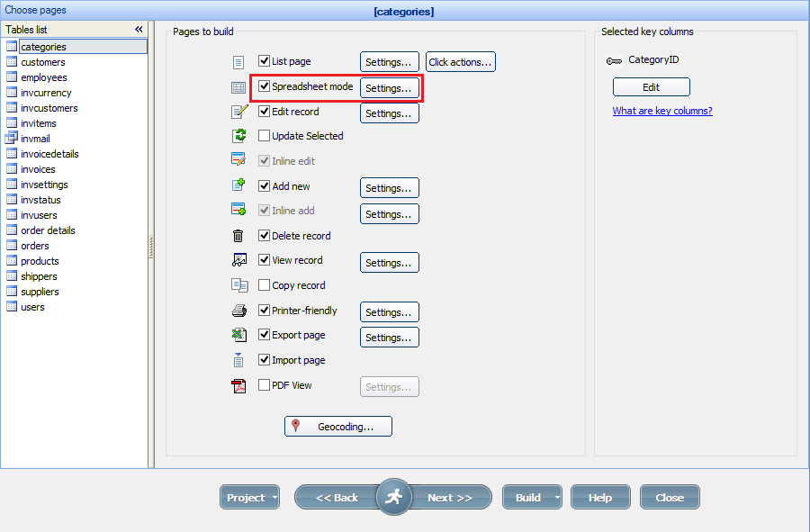Click the Export page Excel icon
Viewport: 810px width, 532px height.
tap(238, 334)
